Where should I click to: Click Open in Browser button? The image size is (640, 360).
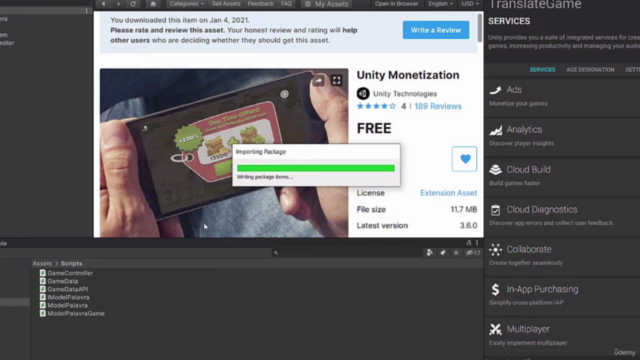(396, 4)
